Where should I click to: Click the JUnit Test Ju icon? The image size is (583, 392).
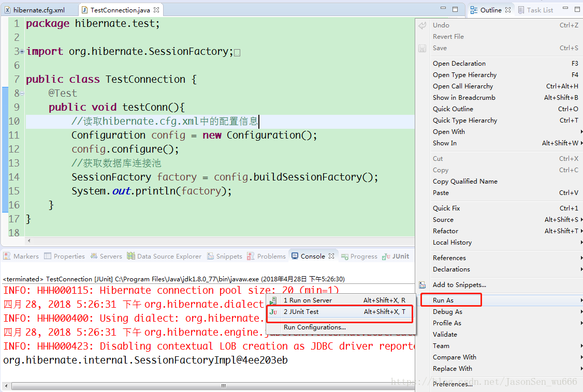click(x=273, y=312)
